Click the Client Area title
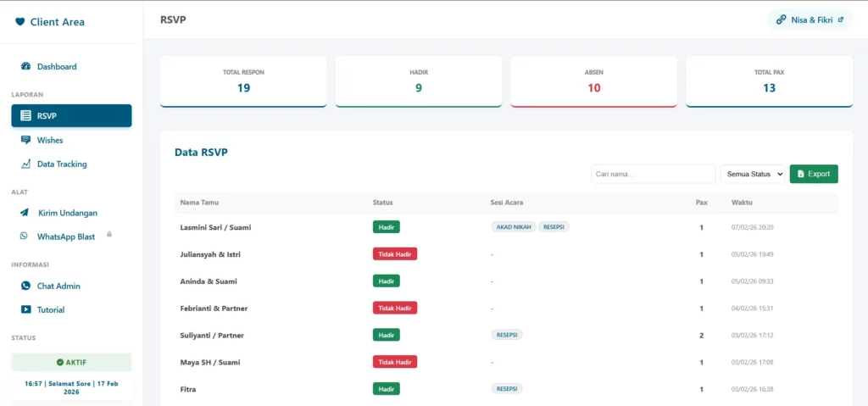Image resolution: width=868 pixels, height=406 pixels. coord(58,22)
